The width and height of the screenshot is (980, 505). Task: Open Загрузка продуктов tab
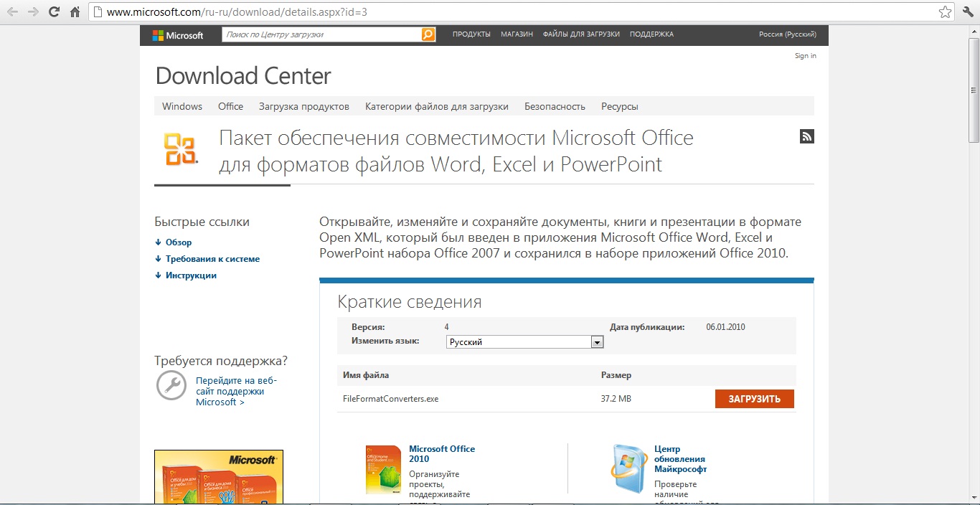(304, 106)
